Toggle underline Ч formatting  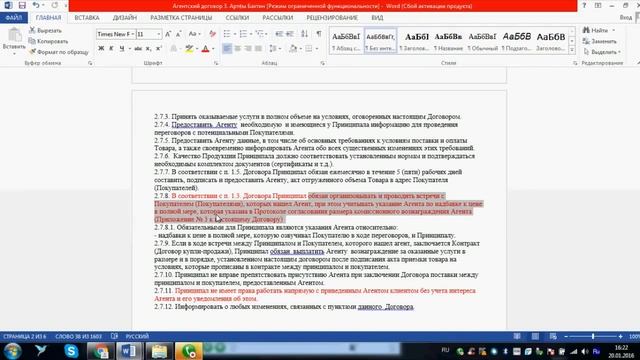tap(122, 49)
